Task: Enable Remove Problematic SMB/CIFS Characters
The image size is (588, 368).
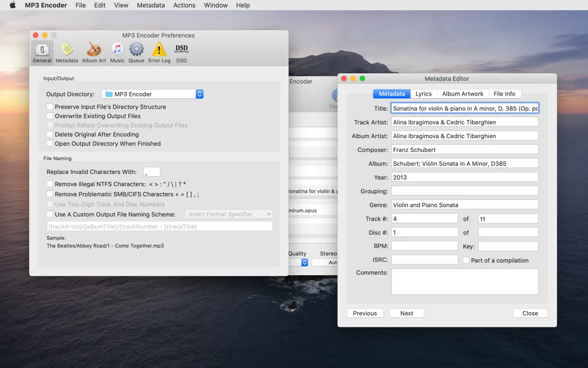Action: pos(50,194)
